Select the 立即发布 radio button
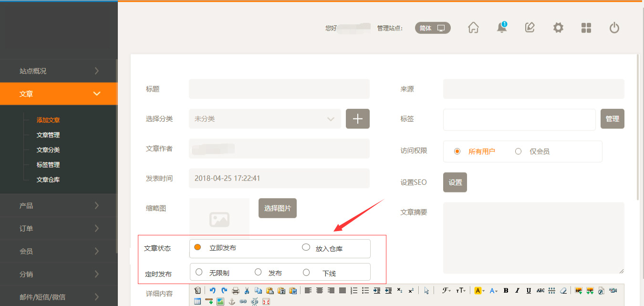 pyautogui.click(x=197, y=247)
